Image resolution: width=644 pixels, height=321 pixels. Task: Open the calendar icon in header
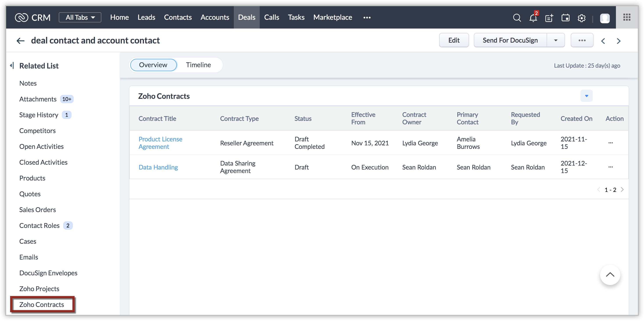click(565, 18)
